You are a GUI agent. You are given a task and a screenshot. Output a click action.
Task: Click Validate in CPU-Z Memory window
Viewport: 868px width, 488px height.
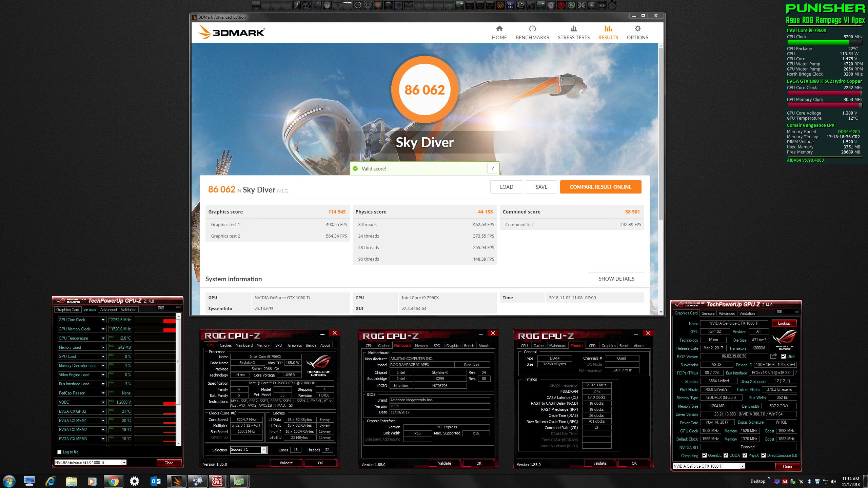pos(599,463)
